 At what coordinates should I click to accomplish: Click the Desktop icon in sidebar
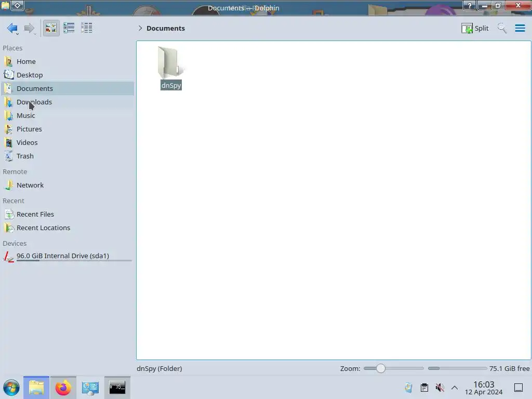(x=8, y=75)
